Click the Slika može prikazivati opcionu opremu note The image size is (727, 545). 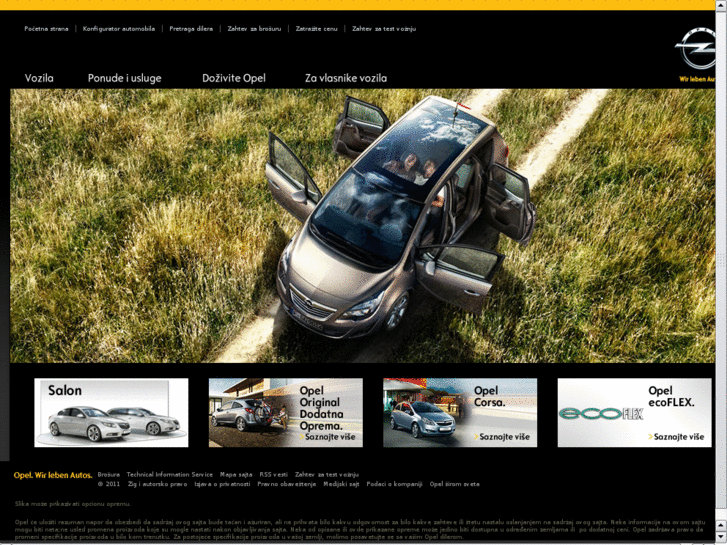point(73,504)
